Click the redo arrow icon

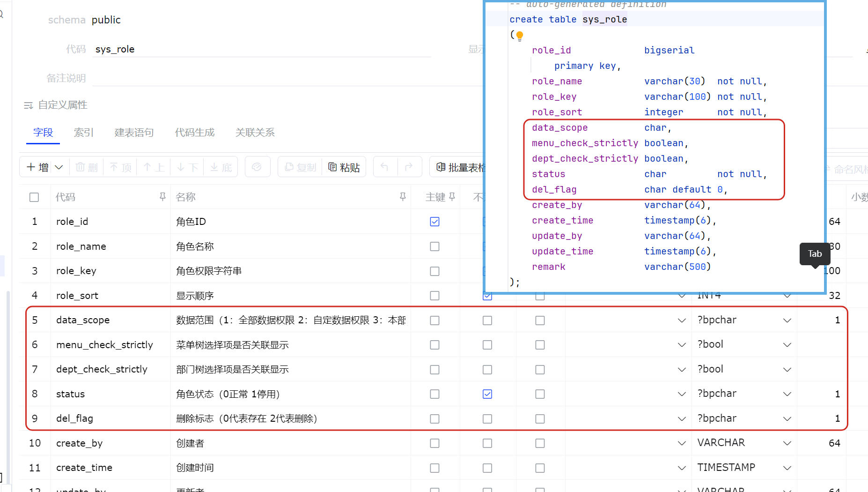tap(409, 167)
